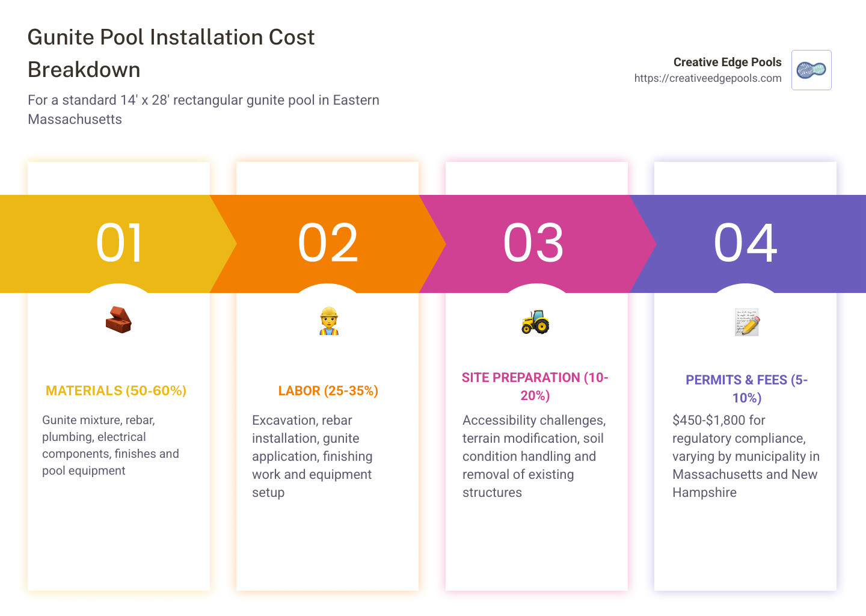Viewport: 866px width, 616px height.
Task: Select the Site Preparation description card
Action: coord(535,456)
